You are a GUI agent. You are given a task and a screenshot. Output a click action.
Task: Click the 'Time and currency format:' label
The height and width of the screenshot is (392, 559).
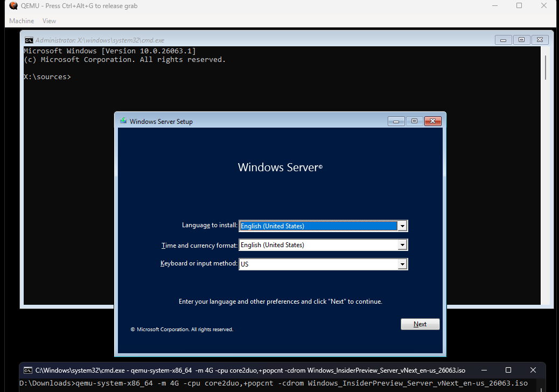(x=200, y=246)
